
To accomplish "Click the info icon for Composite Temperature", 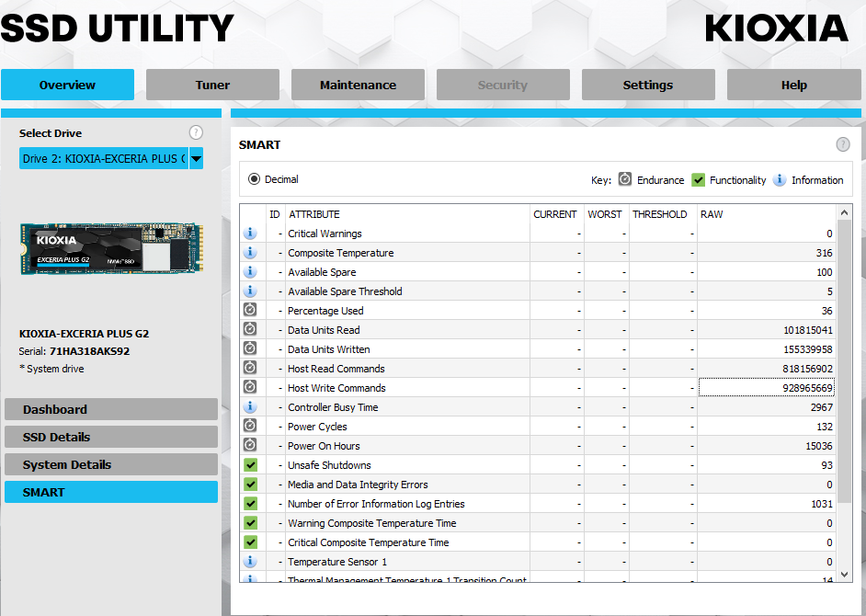I will [250, 253].
